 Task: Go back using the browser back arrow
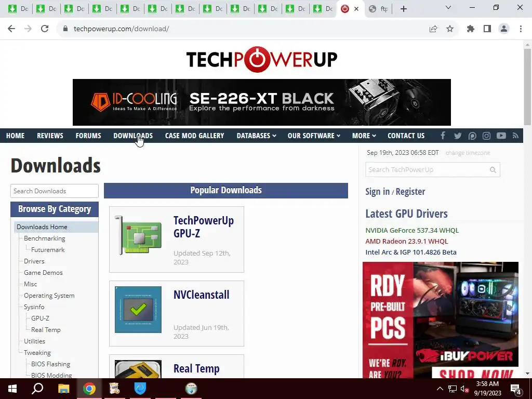[11, 29]
